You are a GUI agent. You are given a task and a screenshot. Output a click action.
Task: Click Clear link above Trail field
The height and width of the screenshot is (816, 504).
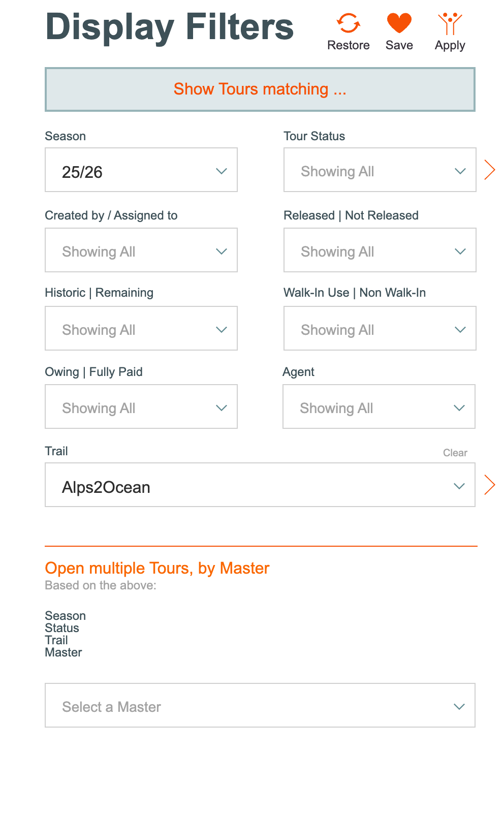click(x=455, y=453)
